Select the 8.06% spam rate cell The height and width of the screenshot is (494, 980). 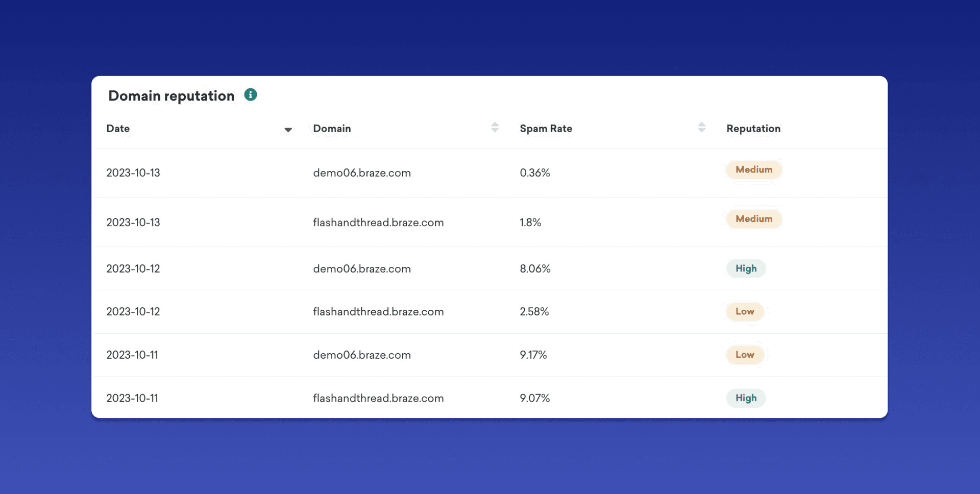(x=535, y=269)
